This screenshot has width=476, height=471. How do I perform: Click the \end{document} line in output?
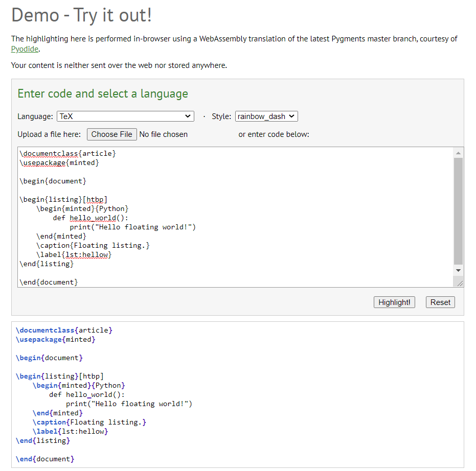click(x=44, y=459)
